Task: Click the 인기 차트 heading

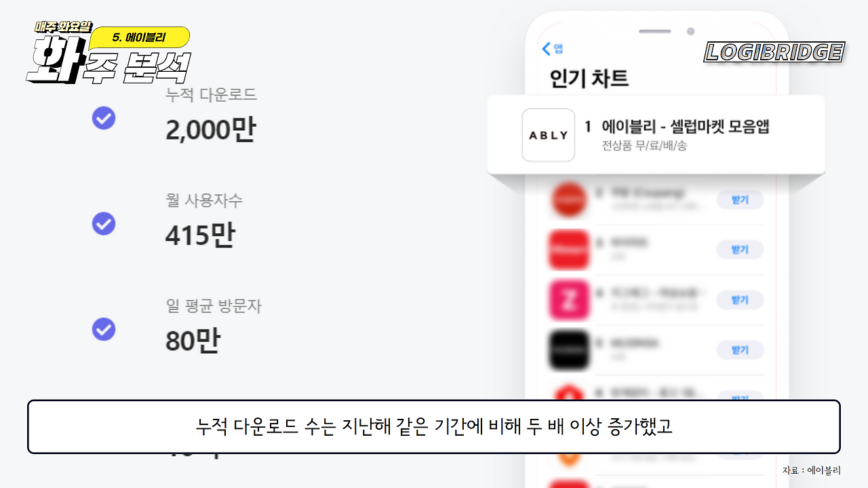Action: (x=589, y=79)
